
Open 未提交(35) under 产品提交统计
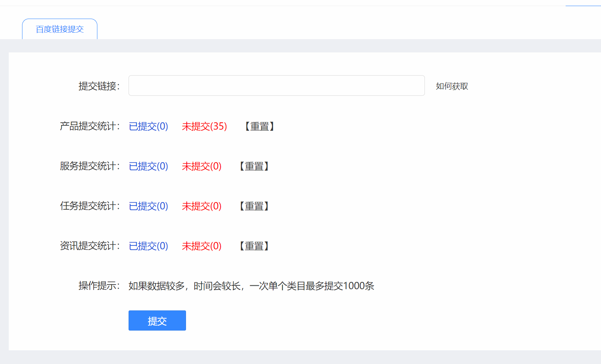204,126
